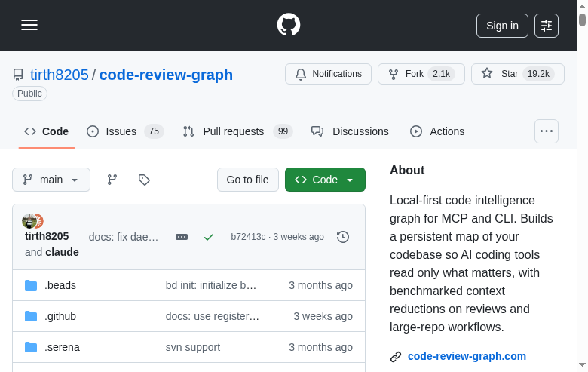This screenshot has width=588, height=372.
Task: Open commit b72413c
Action: 248,237
